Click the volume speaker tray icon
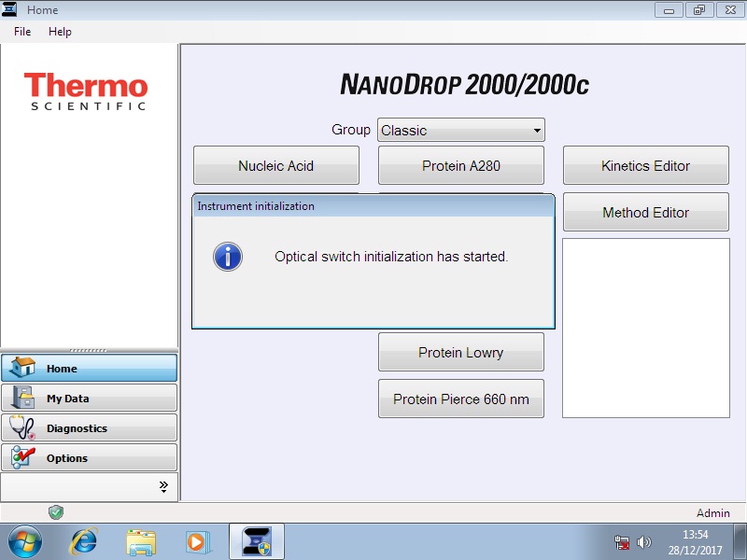 (x=643, y=542)
